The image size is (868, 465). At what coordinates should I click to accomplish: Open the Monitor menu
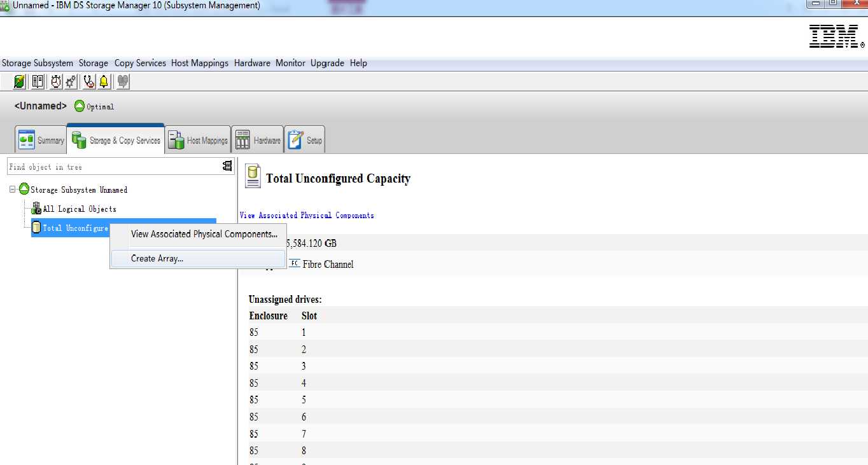point(290,63)
